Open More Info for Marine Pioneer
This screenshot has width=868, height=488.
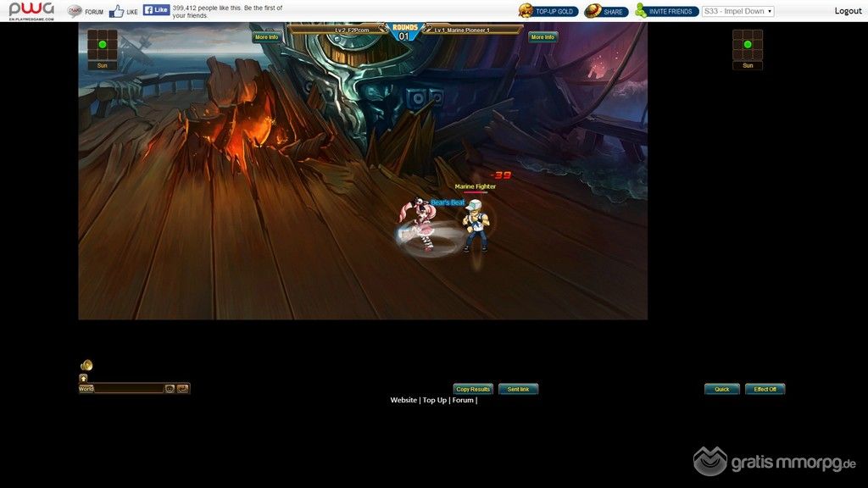click(542, 37)
